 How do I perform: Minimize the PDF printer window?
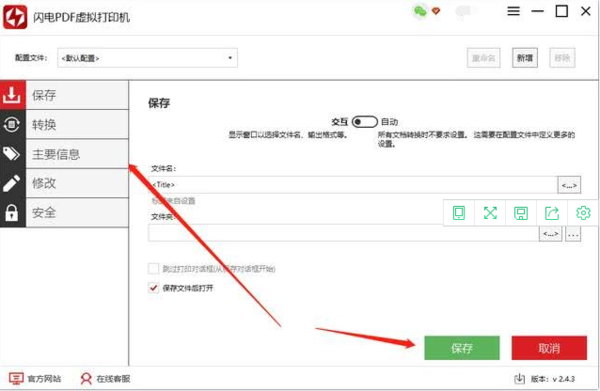pyautogui.click(x=537, y=11)
